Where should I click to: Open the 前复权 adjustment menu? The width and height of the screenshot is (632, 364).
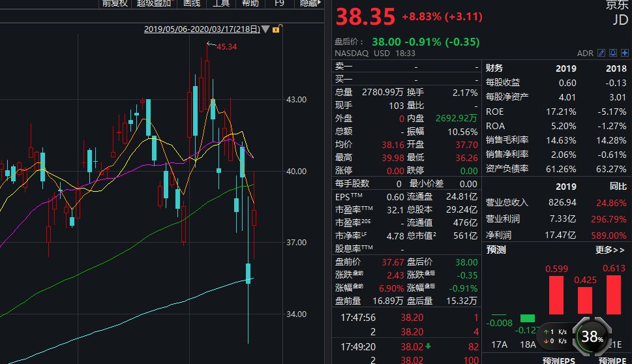113,3
